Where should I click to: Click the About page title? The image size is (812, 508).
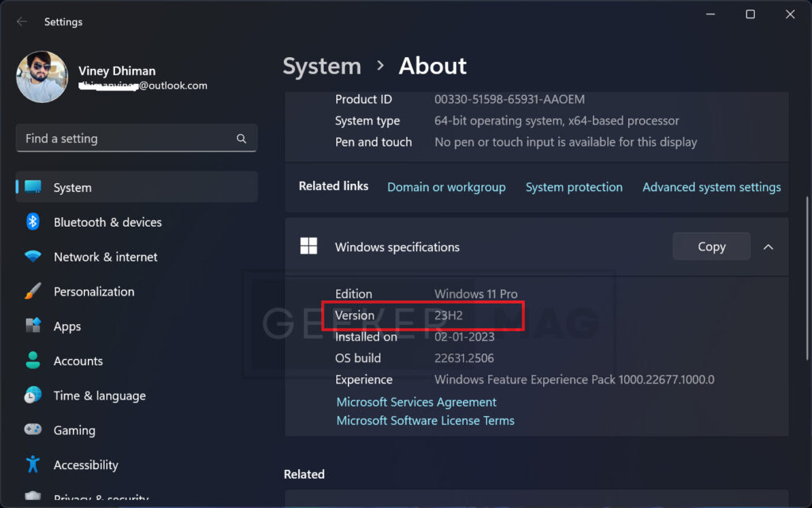pos(432,67)
